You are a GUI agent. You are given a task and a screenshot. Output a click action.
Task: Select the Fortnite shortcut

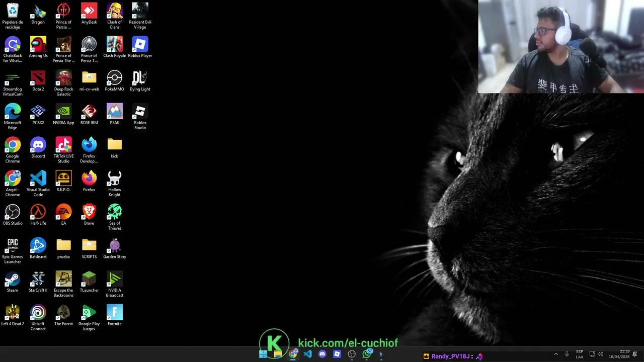click(x=115, y=315)
